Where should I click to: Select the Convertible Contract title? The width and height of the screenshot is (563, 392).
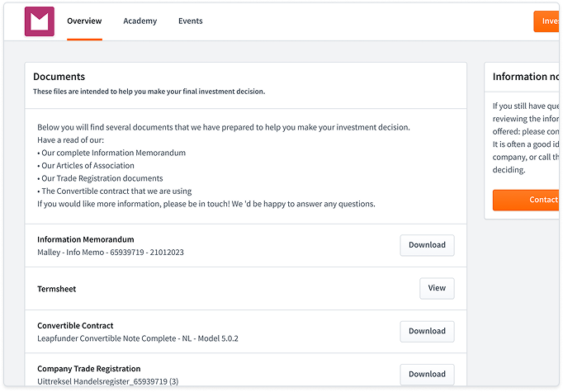[75, 325]
